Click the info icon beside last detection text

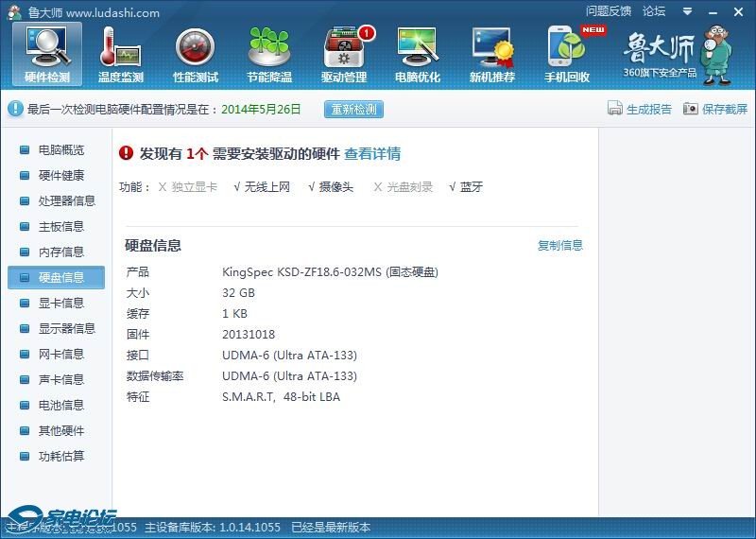click(15, 109)
